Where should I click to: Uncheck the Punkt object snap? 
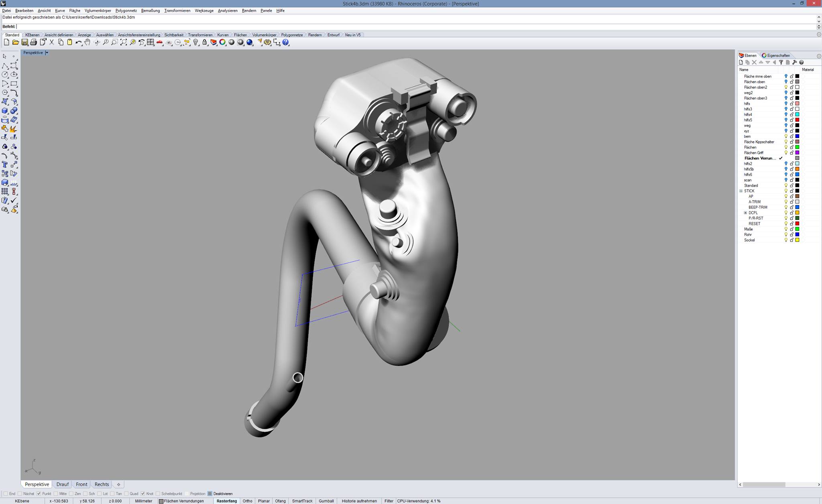pyautogui.click(x=39, y=494)
